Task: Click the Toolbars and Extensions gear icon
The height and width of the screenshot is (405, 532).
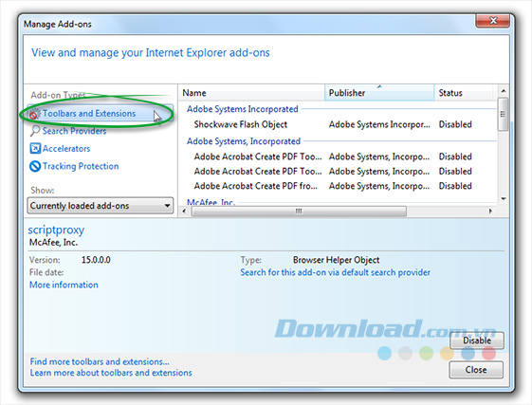Action: pos(34,114)
